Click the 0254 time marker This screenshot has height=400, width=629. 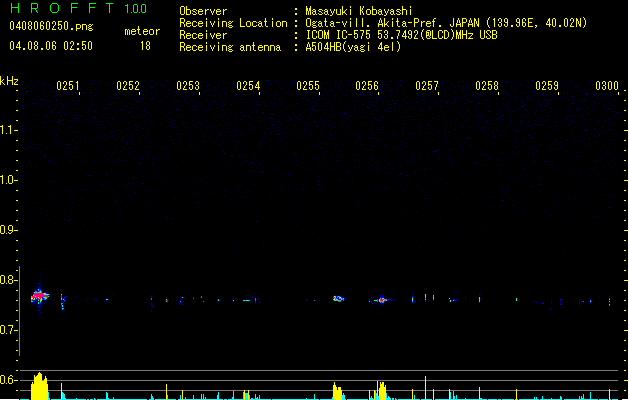click(248, 86)
